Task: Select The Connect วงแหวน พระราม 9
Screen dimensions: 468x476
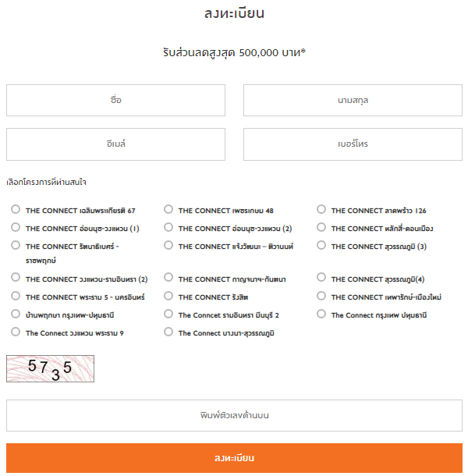Action: point(16,332)
